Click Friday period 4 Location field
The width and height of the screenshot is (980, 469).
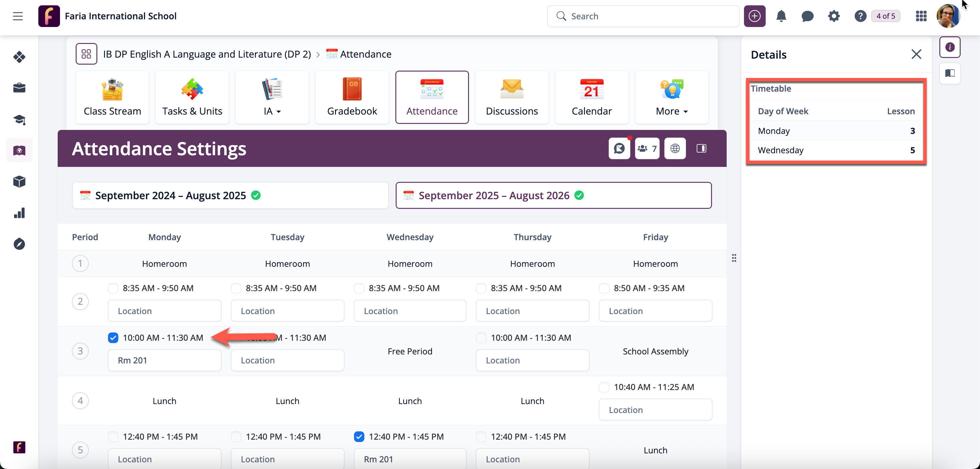tap(655, 410)
